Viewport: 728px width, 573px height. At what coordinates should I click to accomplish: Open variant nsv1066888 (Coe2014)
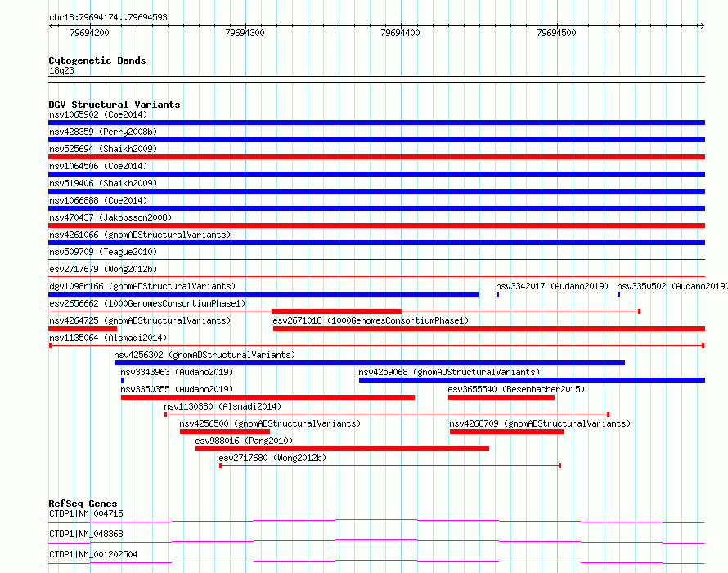click(98, 200)
